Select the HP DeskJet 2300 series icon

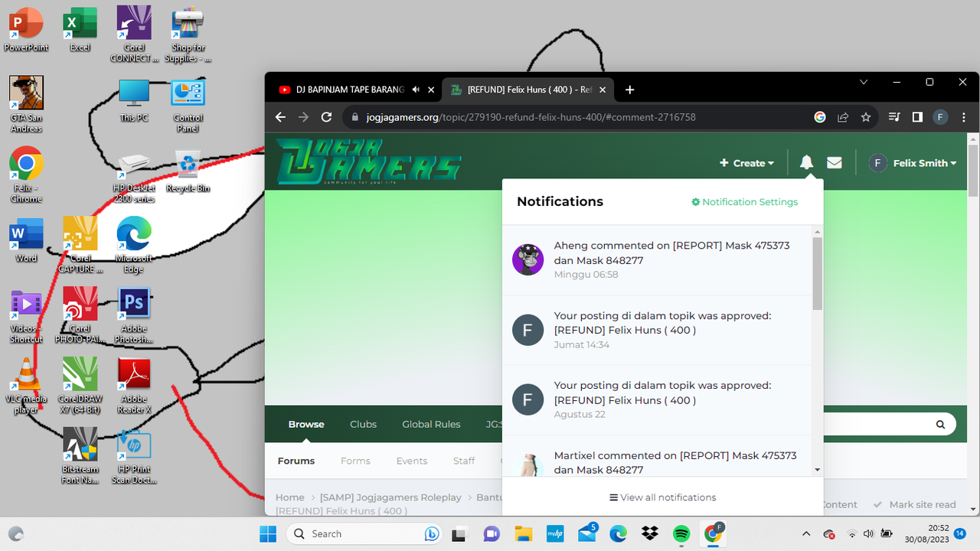[134, 176]
